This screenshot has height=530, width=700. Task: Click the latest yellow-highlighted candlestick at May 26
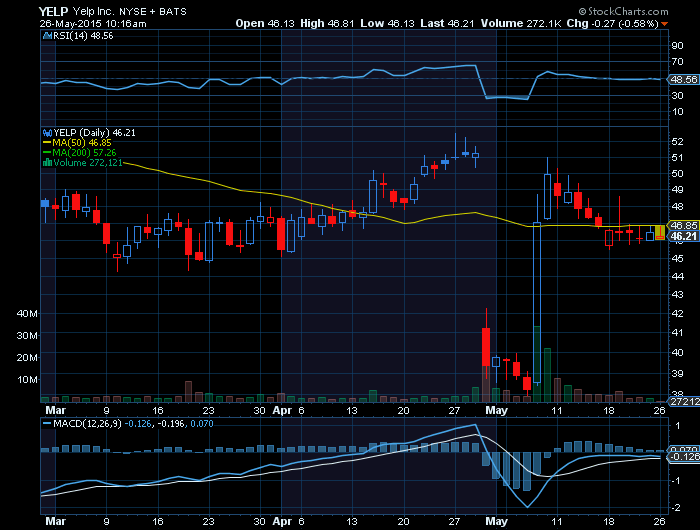pyautogui.click(x=659, y=232)
